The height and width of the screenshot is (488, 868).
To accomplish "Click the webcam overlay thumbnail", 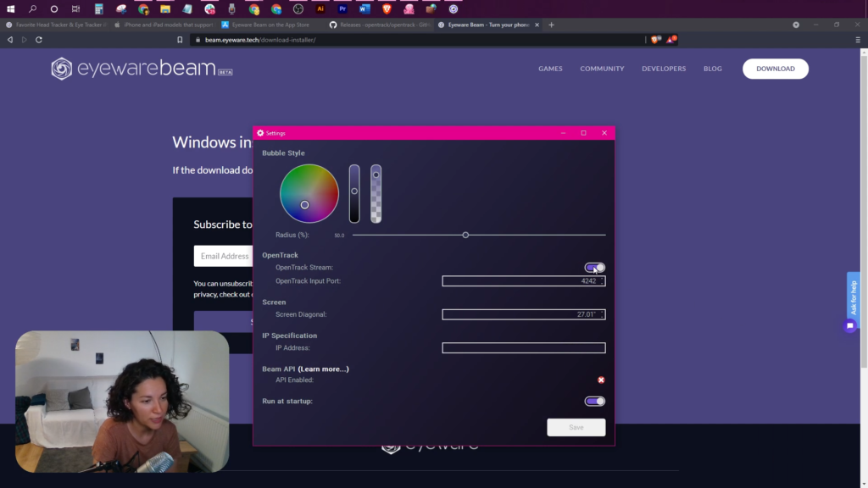I will pos(122,402).
